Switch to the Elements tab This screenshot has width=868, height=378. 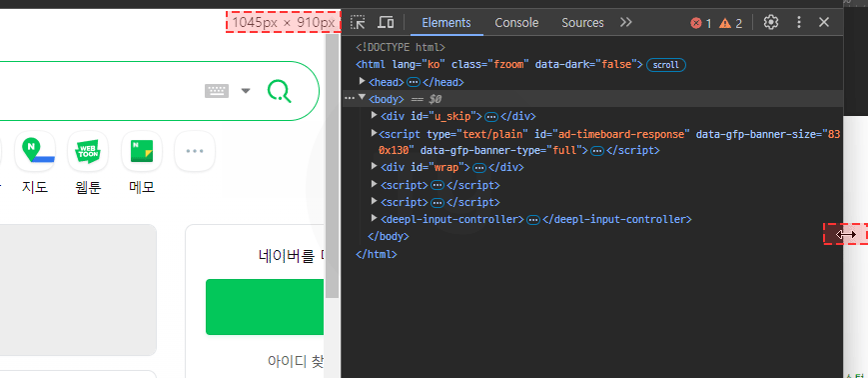tap(446, 23)
